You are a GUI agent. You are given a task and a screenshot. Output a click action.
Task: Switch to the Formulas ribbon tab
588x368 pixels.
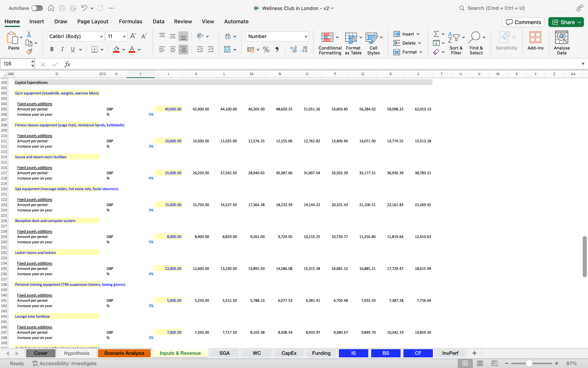130,21
